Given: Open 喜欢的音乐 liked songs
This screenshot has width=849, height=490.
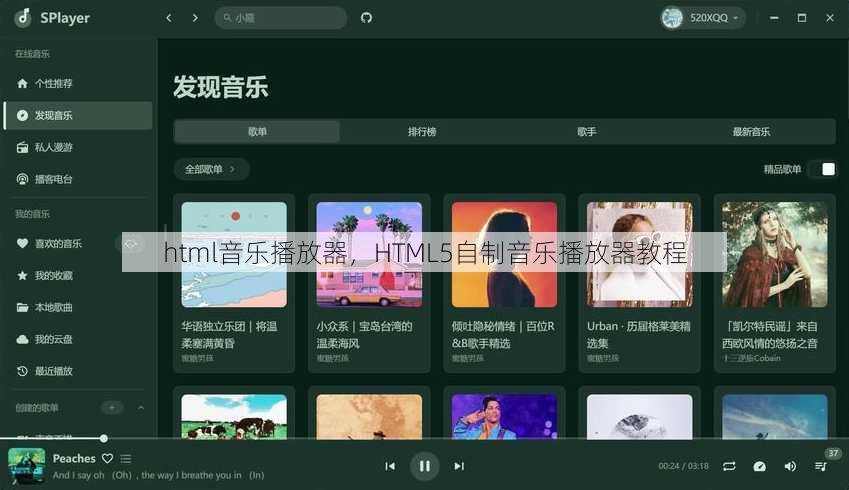Looking at the screenshot, I should (x=58, y=244).
